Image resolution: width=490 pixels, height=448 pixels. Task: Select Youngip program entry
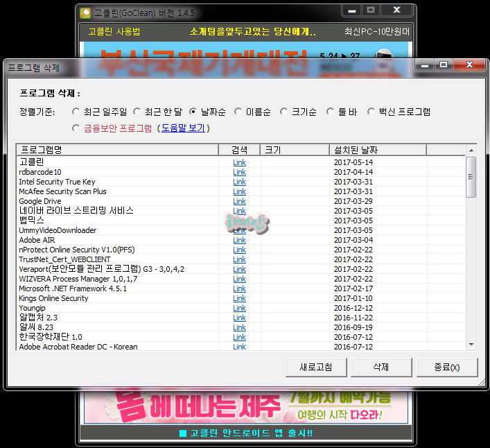click(32, 308)
